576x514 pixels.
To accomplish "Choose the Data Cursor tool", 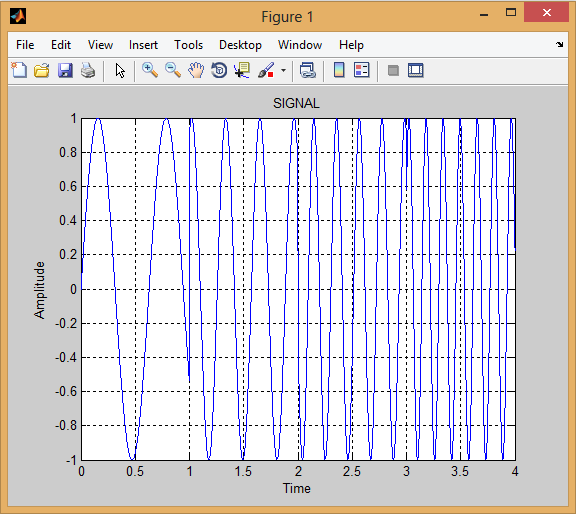I will (x=242, y=70).
